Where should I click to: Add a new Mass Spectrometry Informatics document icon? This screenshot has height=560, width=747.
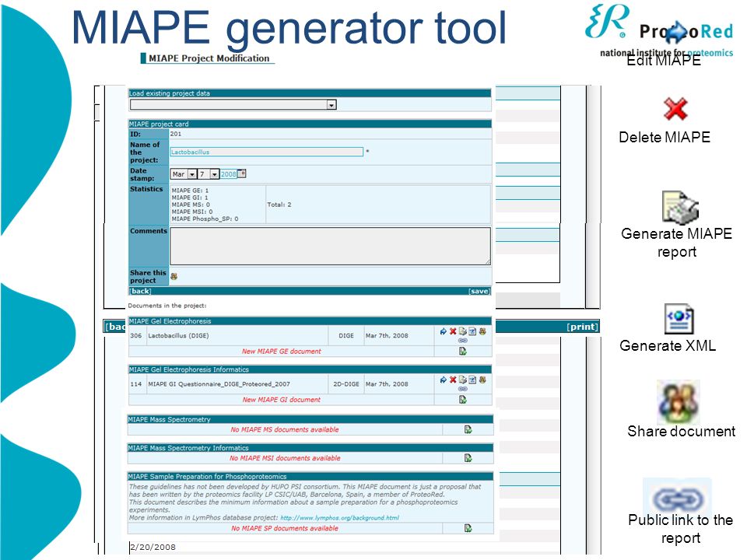[x=468, y=458]
